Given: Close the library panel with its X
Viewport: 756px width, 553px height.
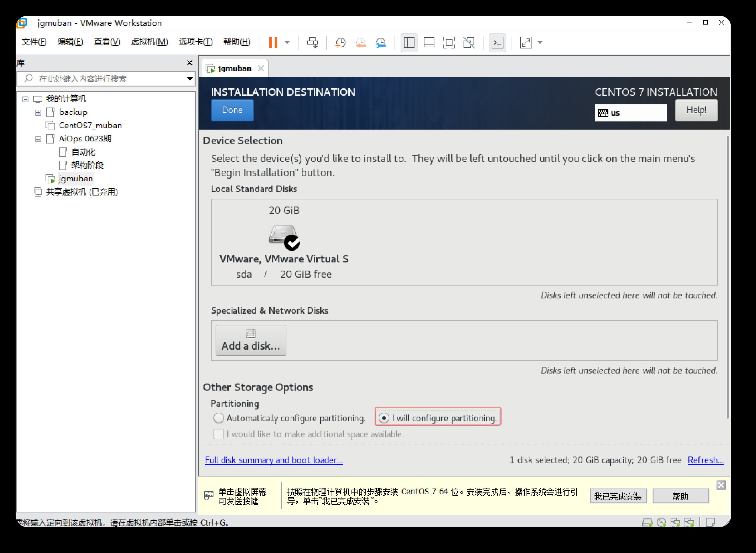Looking at the screenshot, I should [x=190, y=63].
